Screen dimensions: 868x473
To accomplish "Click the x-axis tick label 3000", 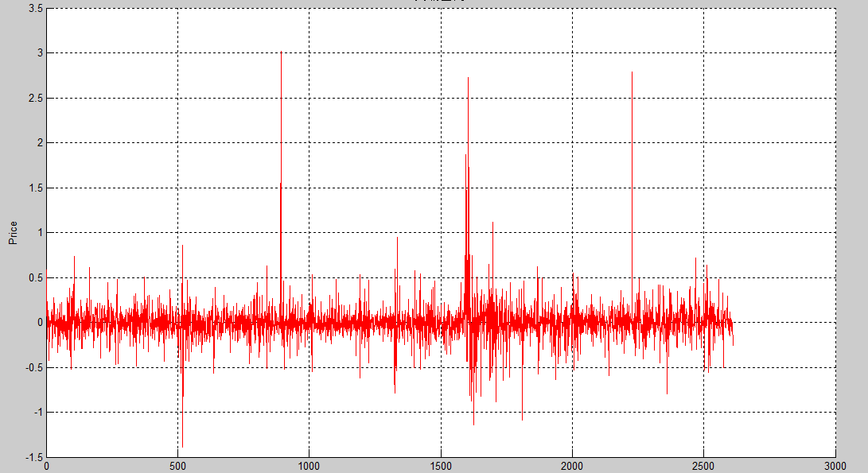I will click(835, 466).
